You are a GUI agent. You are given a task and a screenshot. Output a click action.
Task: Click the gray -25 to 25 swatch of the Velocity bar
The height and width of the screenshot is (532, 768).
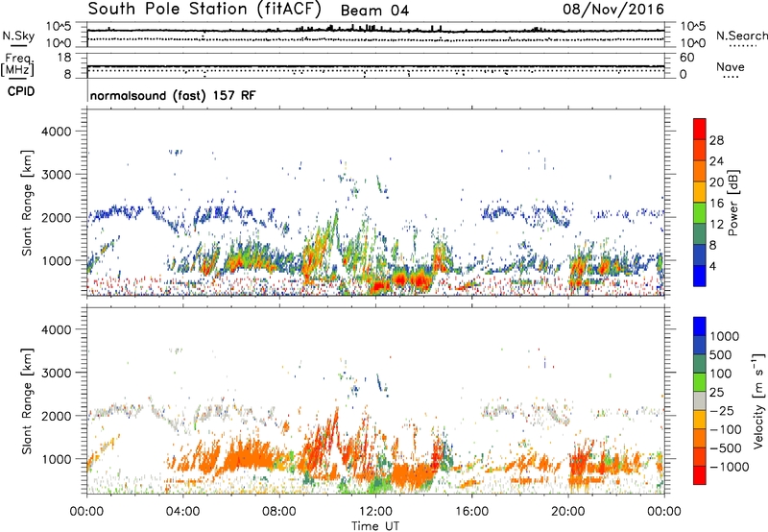[x=700, y=400]
